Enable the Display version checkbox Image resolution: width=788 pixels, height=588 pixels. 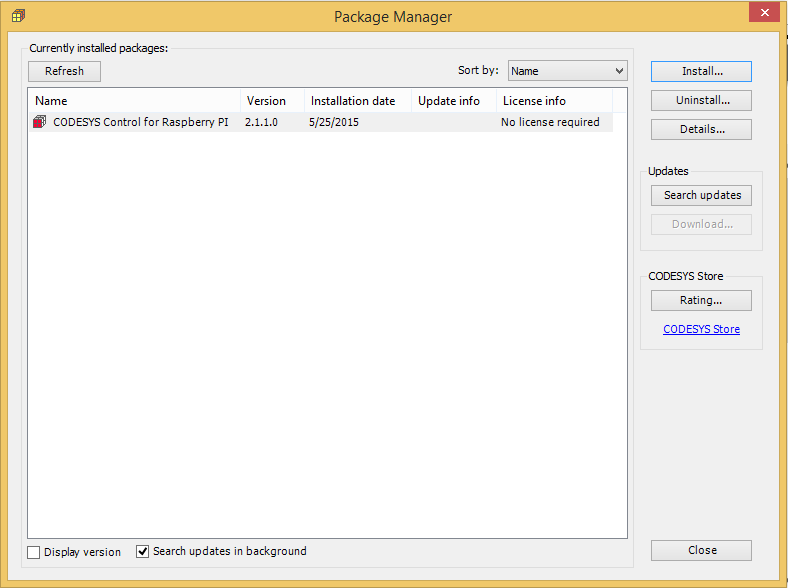(34, 552)
